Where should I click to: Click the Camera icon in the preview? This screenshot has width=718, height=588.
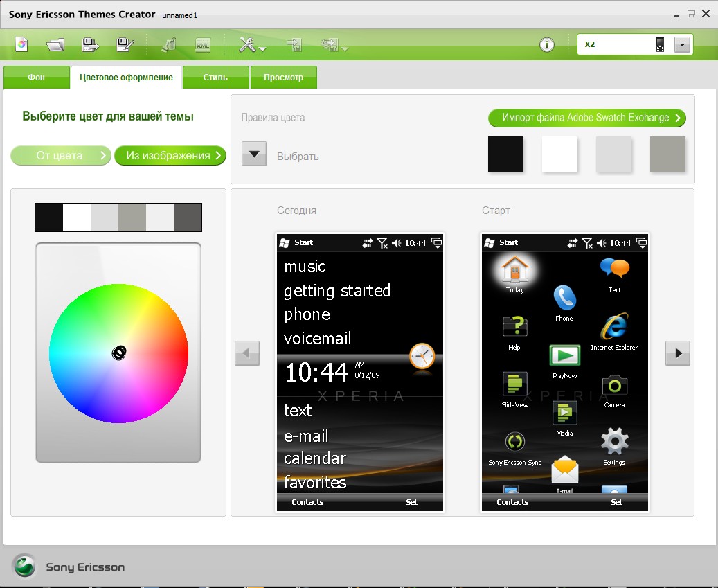(615, 386)
